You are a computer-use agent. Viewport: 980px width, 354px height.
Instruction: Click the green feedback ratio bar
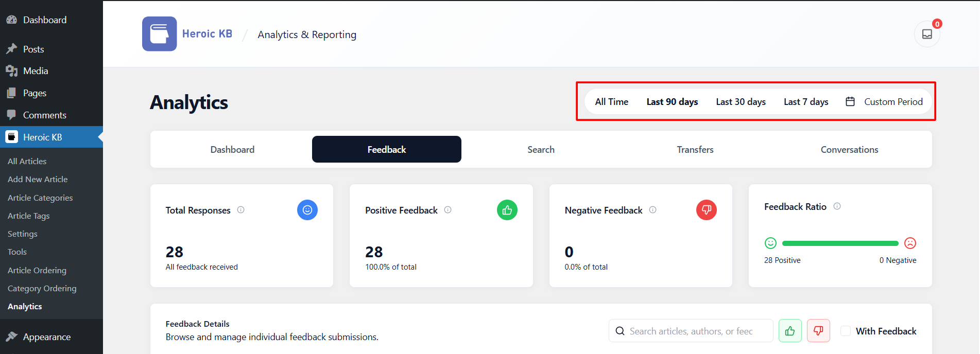[840, 243]
